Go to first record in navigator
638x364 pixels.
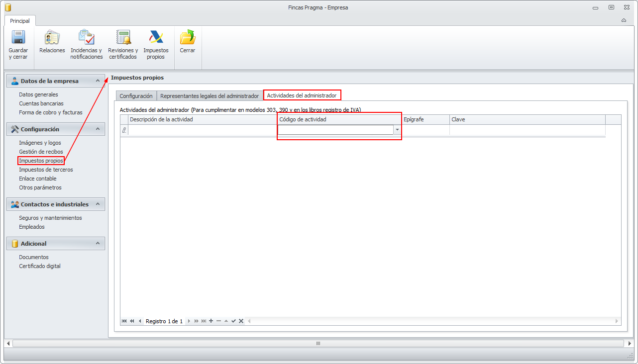tap(124, 321)
